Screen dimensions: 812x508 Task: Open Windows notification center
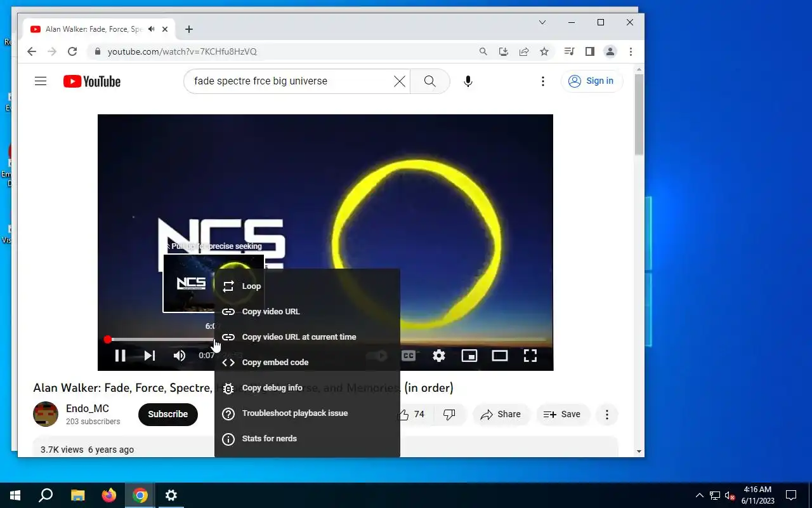coord(791,495)
